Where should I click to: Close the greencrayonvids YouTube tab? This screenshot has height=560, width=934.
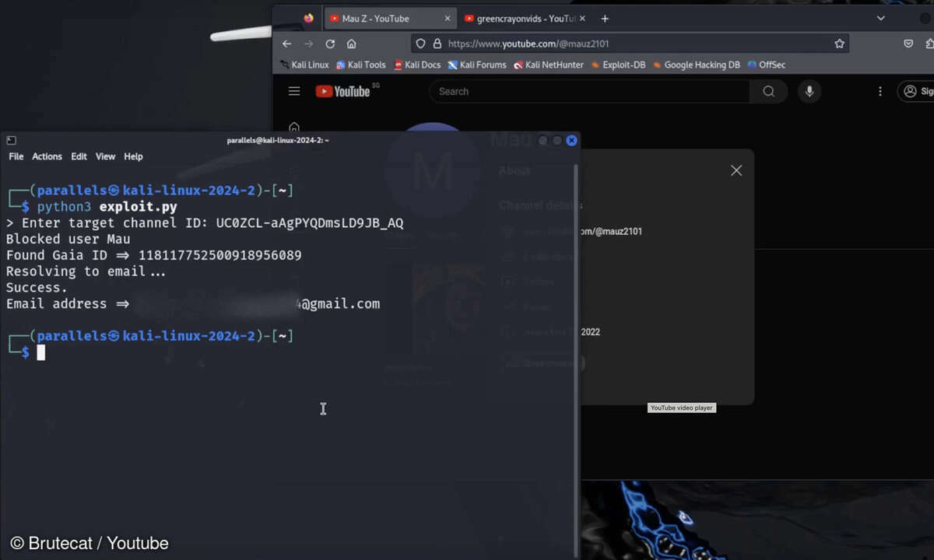click(584, 19)
